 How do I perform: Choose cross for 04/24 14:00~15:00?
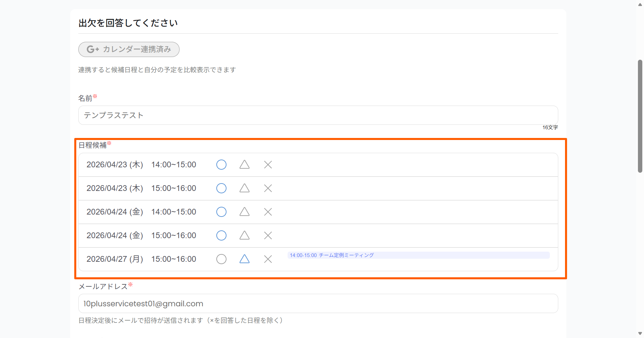pos(268,212)
